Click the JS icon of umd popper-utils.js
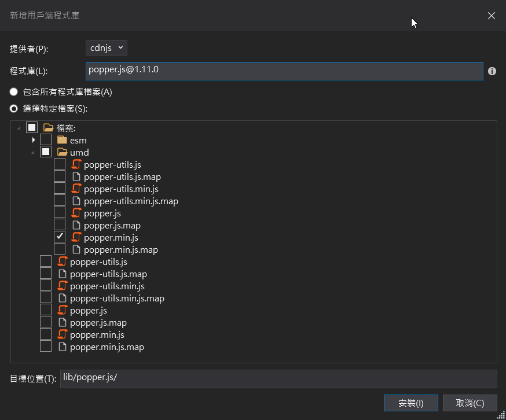Viewport: 506px width, 420px height. pos(76,164)
